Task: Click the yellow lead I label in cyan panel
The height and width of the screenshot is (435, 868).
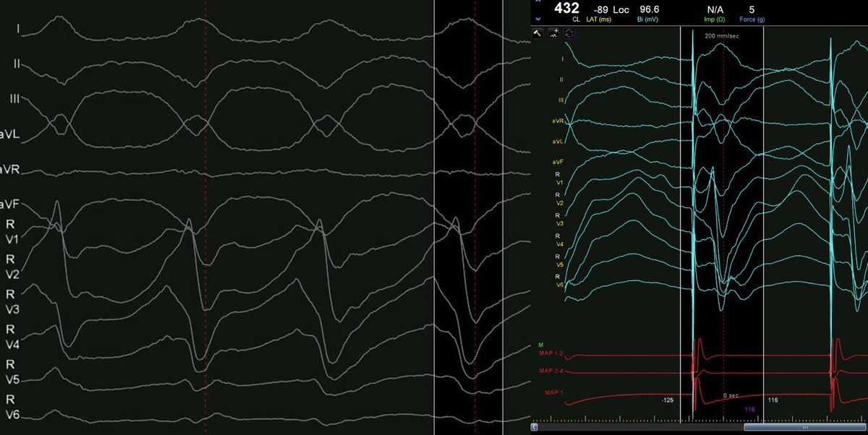Action: pyautogui.click(x=563, y=59)
